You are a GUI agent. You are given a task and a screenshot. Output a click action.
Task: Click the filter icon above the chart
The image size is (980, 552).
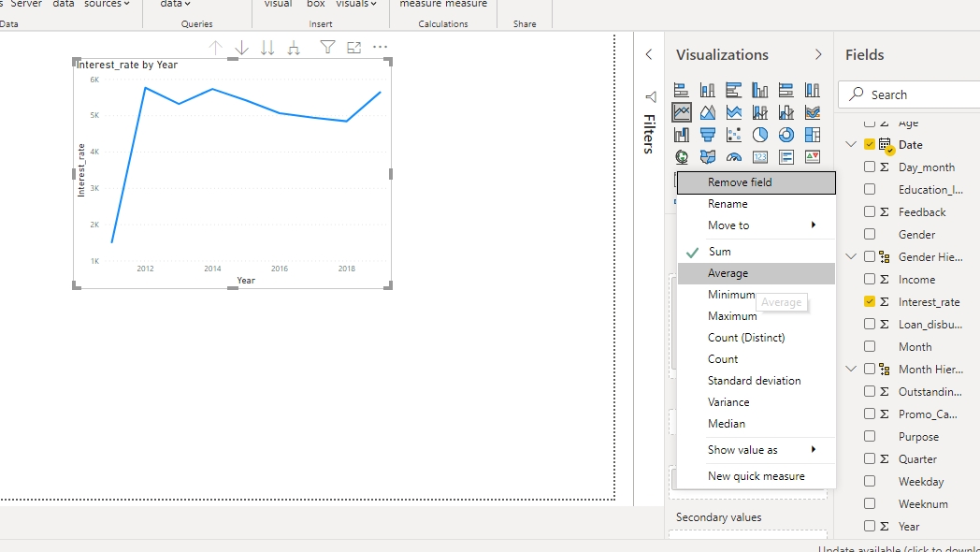[x=327, y=48]
